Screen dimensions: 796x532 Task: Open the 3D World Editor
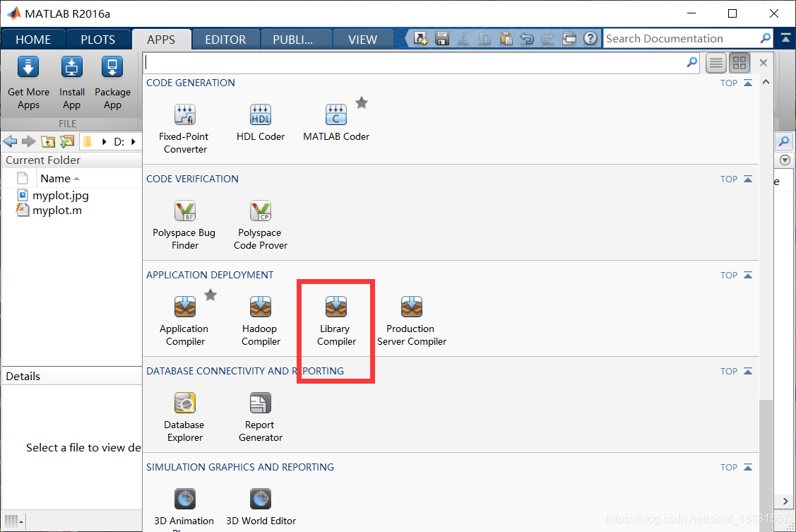pos(261,506)
